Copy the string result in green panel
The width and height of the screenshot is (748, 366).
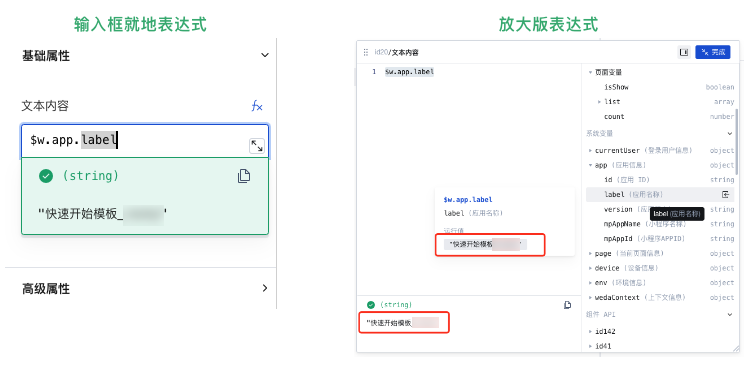point(244,176)
